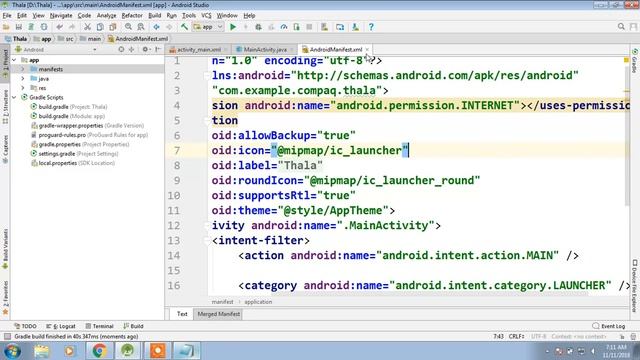
Task: Switch to Merged Manifest tab
Action: pyautogui.click(x=218, y=314)
